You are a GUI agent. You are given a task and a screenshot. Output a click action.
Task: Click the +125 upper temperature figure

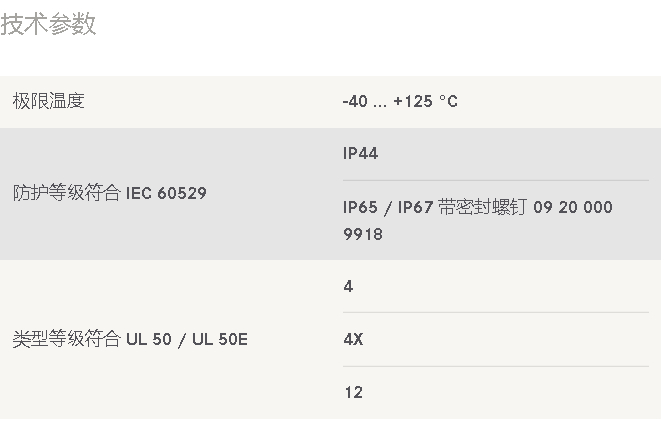(413, 102)
